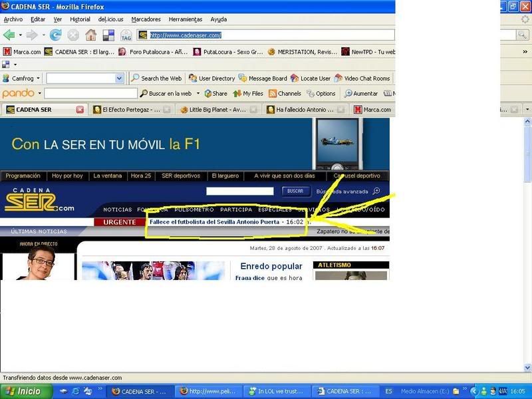Open the Forward button history dropdown
532x399 pixels.
click(x=43, y=35)
